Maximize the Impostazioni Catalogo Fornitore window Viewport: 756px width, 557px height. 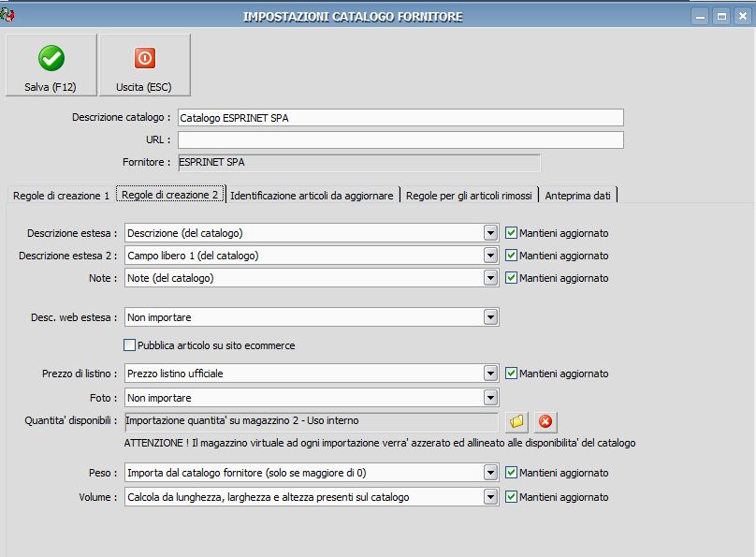coord(721,16)
